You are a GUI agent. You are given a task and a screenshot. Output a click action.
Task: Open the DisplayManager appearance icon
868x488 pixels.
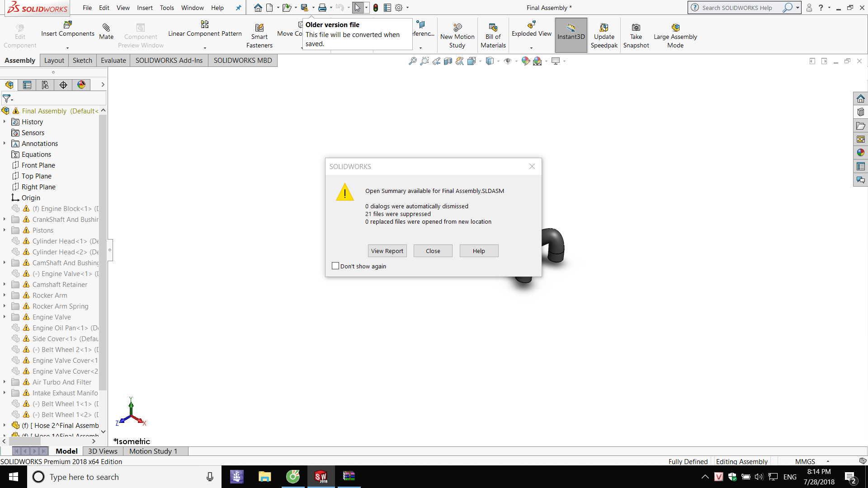click(81, 85)
